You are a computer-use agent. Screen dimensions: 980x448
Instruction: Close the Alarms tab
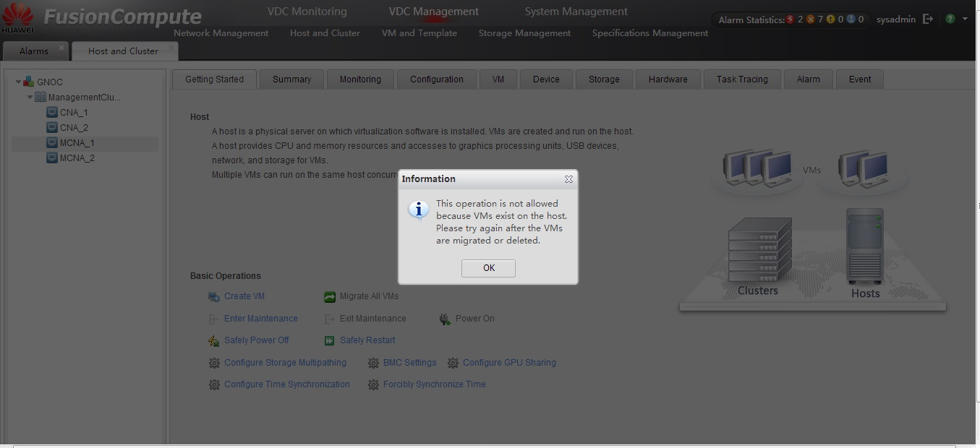click(61, 48)
